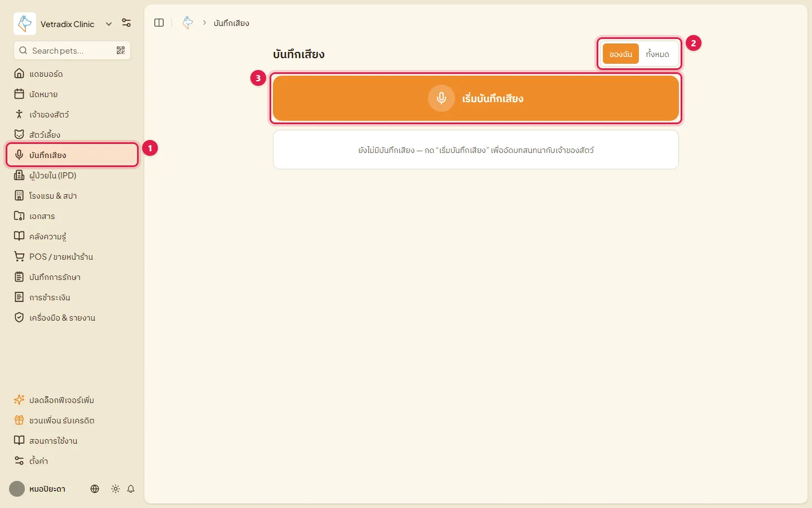
Task: Open the clinic switcher dropdown chevron
Action: (x=109, y=24)
